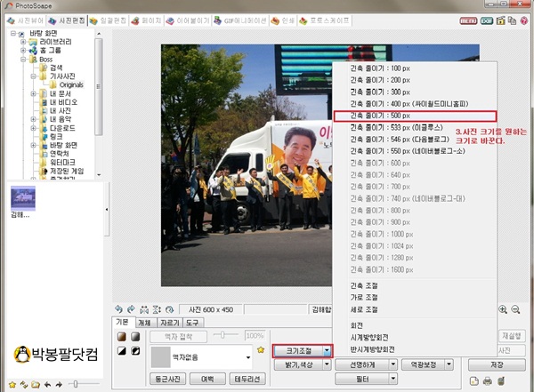Adjust the thumbnail size slider at bottom left
The image size is (534, 392).
click(75, 383)
